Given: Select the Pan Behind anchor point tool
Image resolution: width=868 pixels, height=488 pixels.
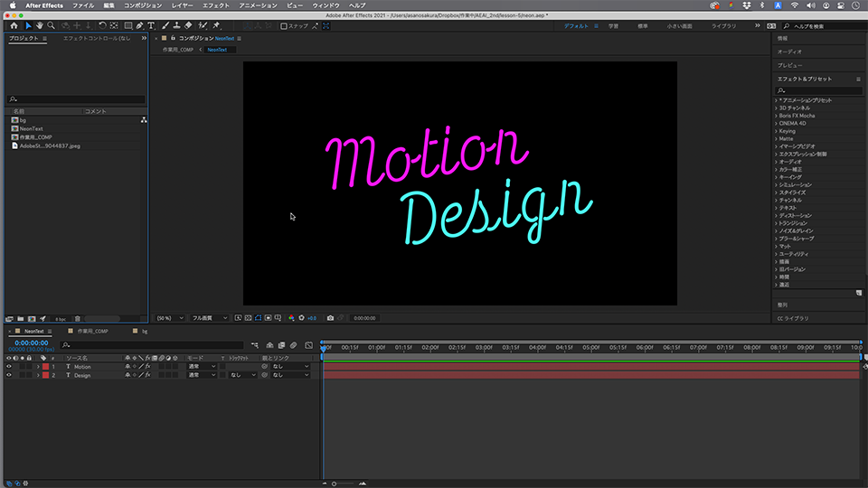Looking at the screenshot, I should click(114, 25).
